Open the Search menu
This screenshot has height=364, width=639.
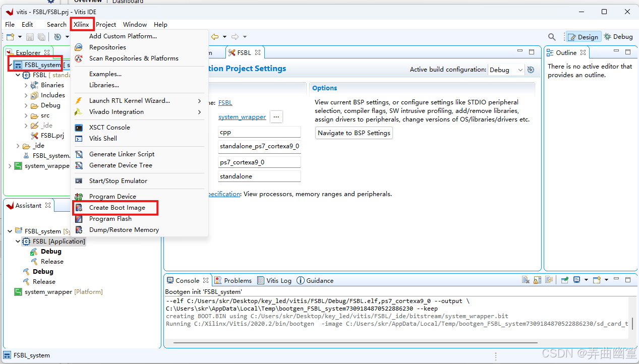(56, 24)
